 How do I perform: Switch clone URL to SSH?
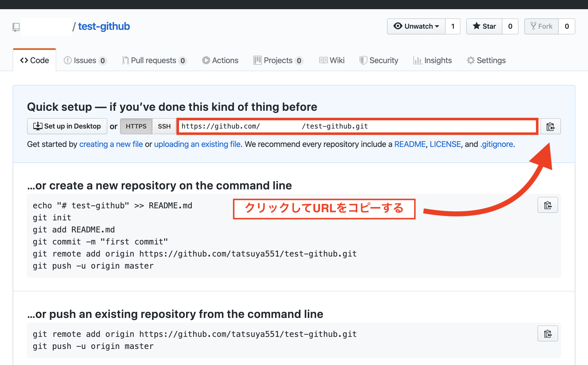pos(164,126)
